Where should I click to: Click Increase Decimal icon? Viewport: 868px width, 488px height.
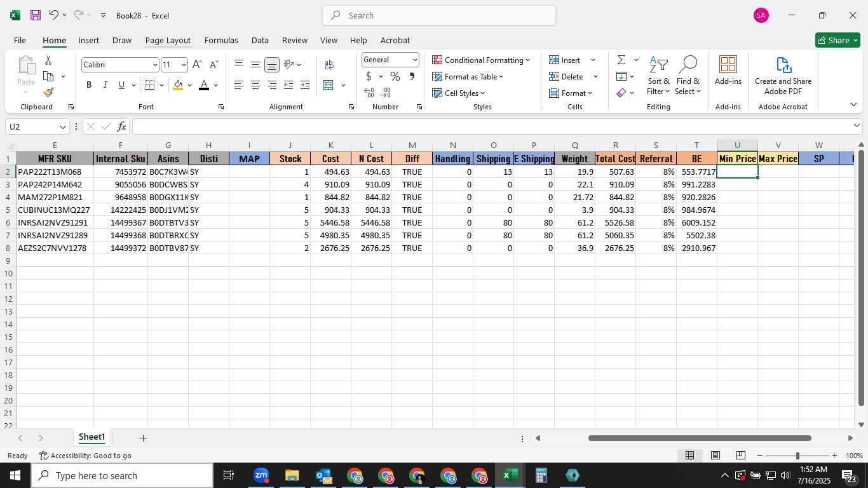tap(369, 93)
